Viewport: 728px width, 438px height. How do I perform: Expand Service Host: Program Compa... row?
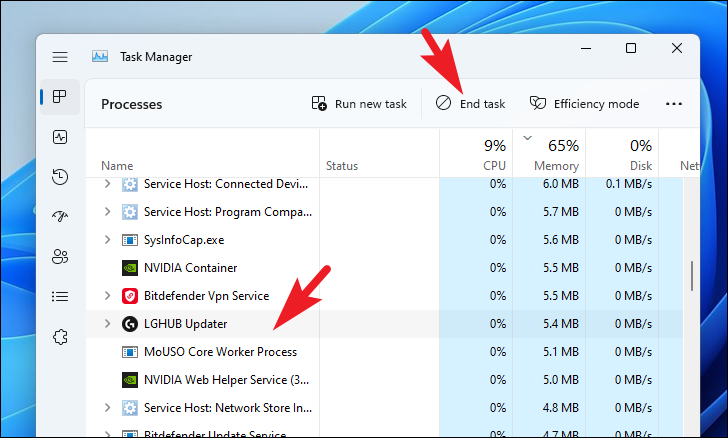click(107, 212)
